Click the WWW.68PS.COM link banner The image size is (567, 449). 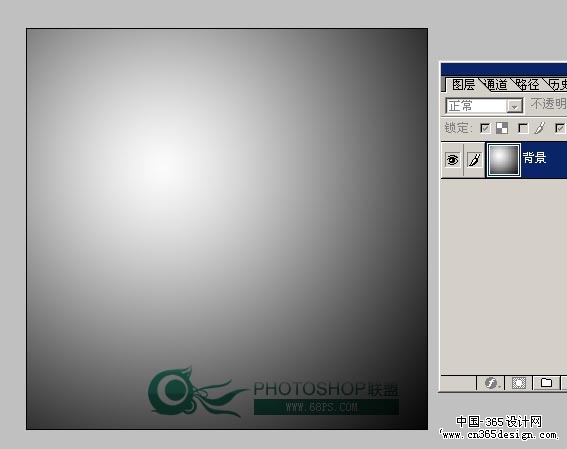pos(326,407)
